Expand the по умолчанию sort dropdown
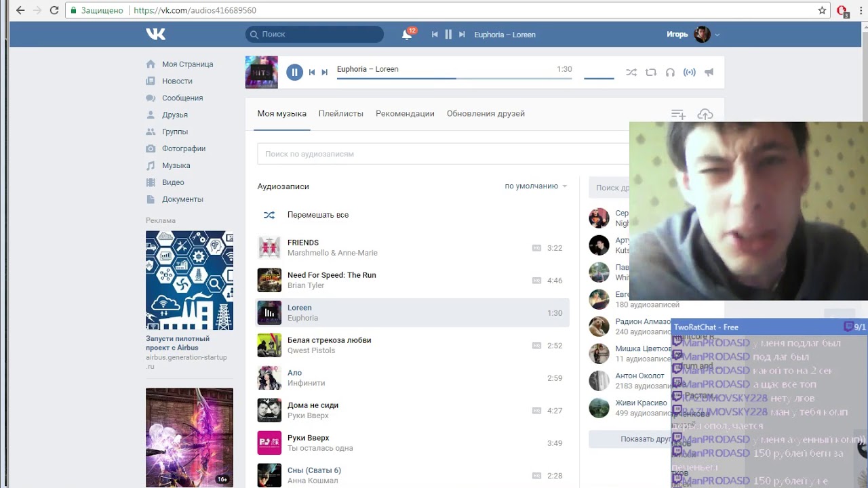This screenshot has width=868, height=488. click(x=536, y=186)
